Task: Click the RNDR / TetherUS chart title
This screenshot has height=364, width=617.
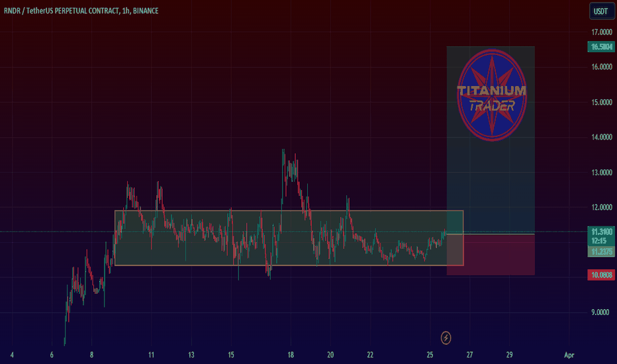Action: [x=81, y=11]
